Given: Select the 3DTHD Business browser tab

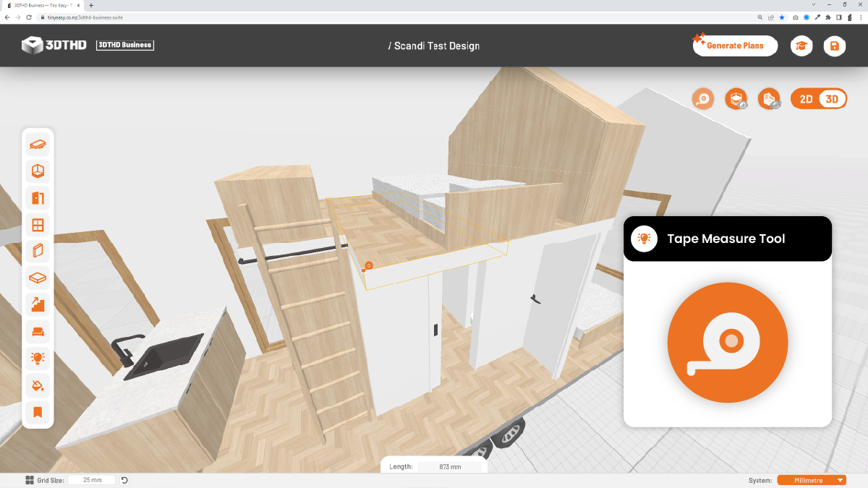Looking at the screenshot, I should coord(43,5).
